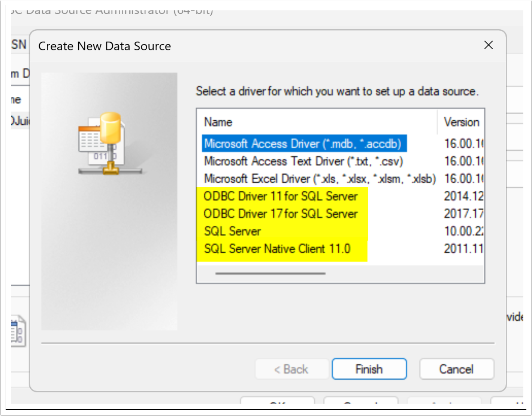
Task: Pick the plain SQL Server driver
Action: [232, 231]
